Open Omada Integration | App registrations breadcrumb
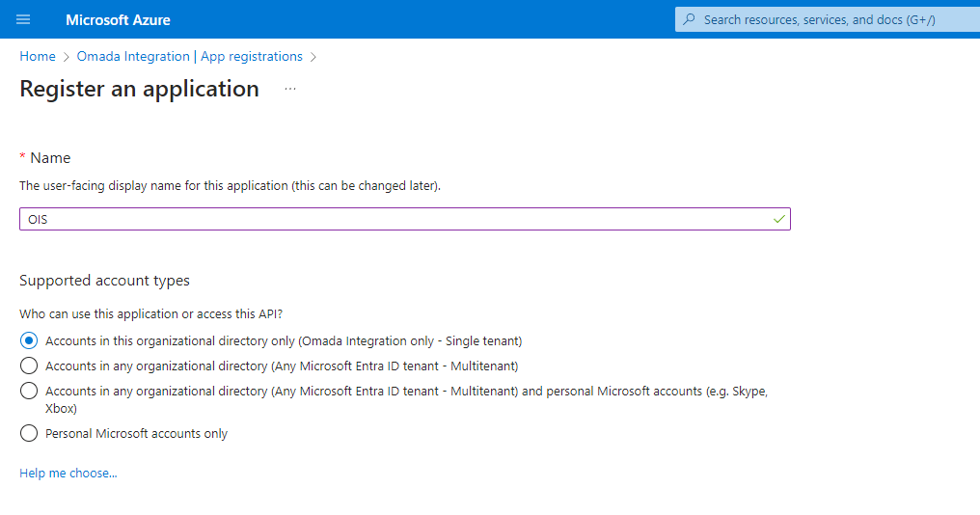Screen dimensions: 980x515 point(189,56)
